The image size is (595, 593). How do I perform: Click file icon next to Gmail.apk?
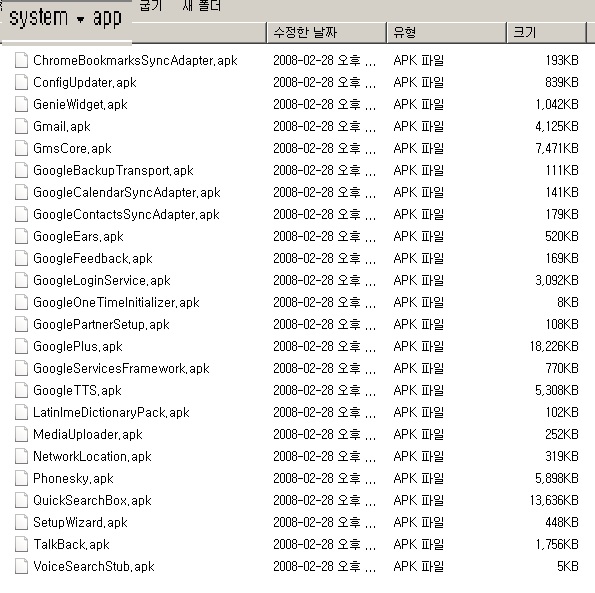[x=21, y=126]
